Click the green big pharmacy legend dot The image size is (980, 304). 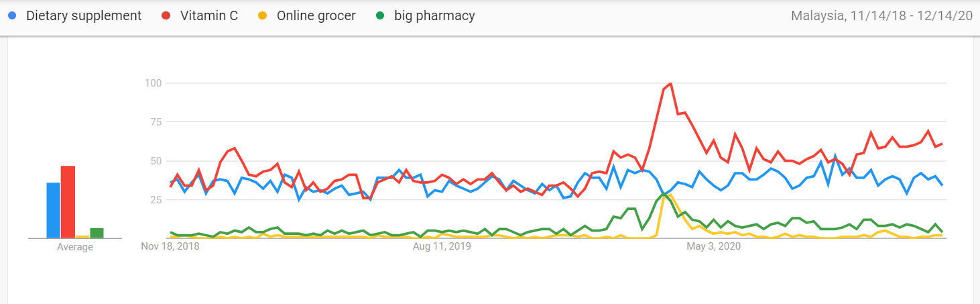tap(380, 15)
